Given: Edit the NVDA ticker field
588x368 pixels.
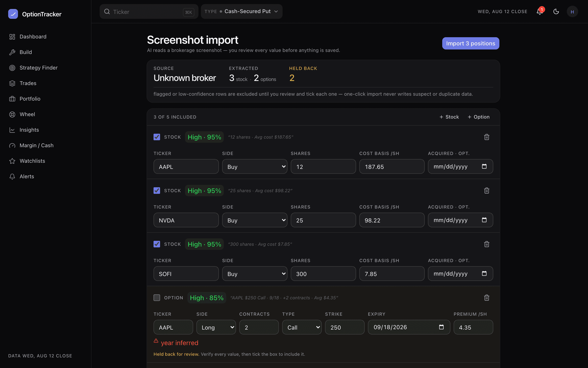Looking at the screenshot, I should [186, 220].
